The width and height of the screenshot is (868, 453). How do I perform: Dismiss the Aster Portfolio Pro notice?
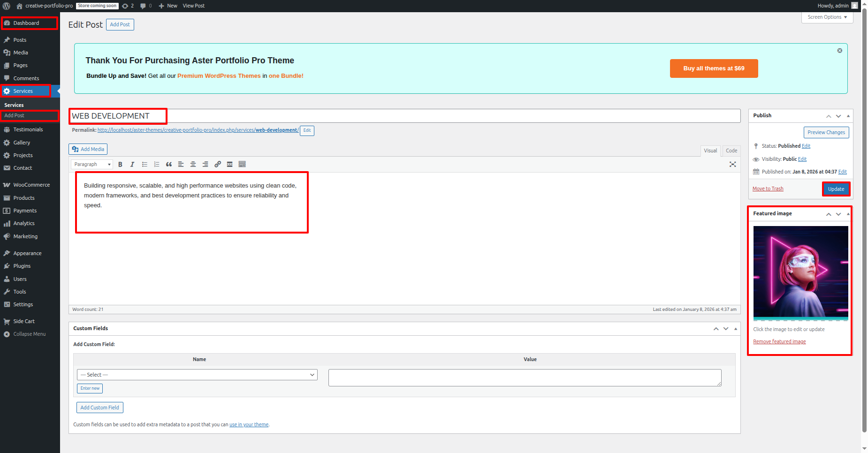tap(839, 51)
